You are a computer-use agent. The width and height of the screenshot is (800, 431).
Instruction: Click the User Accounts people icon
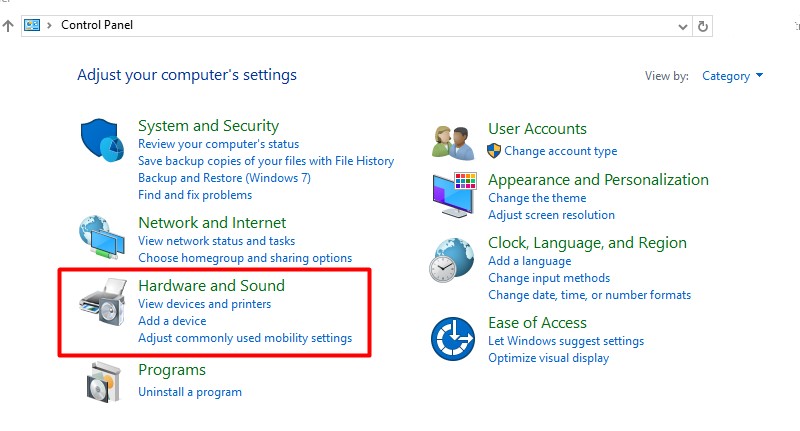[x=453, y=141]
